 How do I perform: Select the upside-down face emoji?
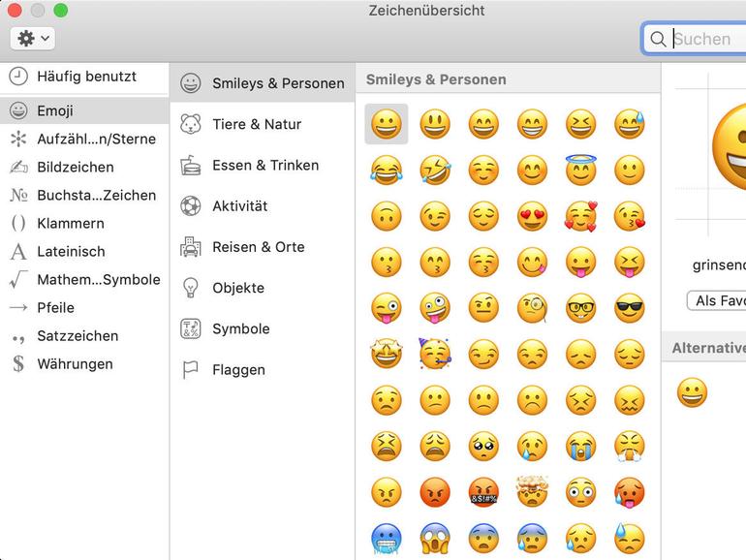[387, 216]
